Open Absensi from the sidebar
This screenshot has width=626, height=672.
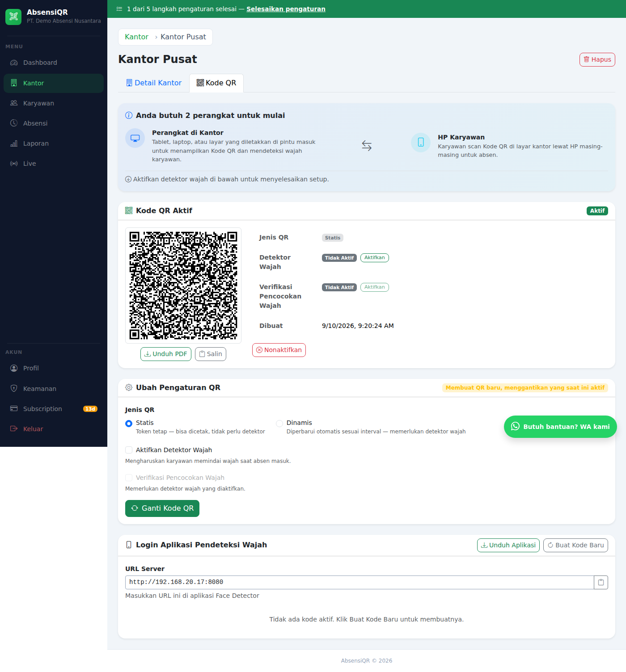54,123
